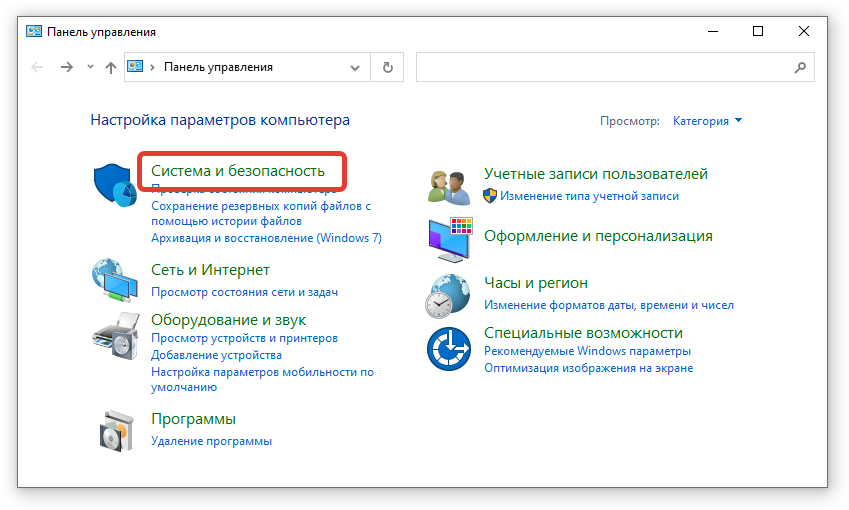Click the Network and Internet globe icon
Image resolution: width=849 pixels, height=510 pixels.
point(115,281)
